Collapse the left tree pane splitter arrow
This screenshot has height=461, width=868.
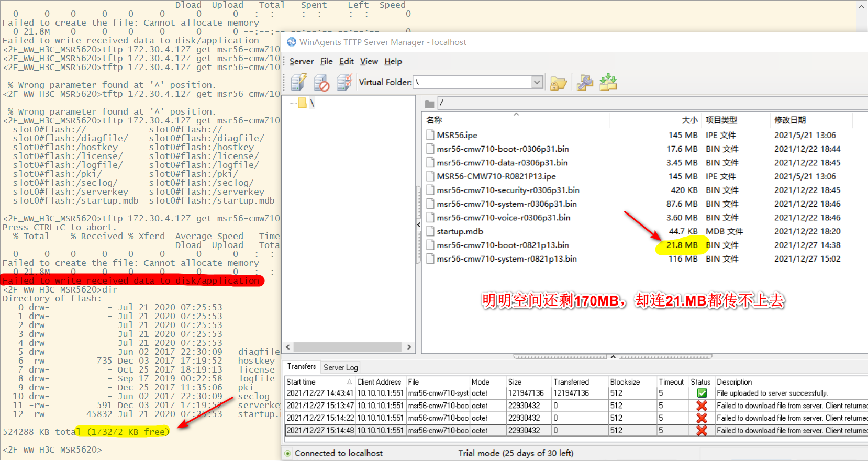coord(418,224)
